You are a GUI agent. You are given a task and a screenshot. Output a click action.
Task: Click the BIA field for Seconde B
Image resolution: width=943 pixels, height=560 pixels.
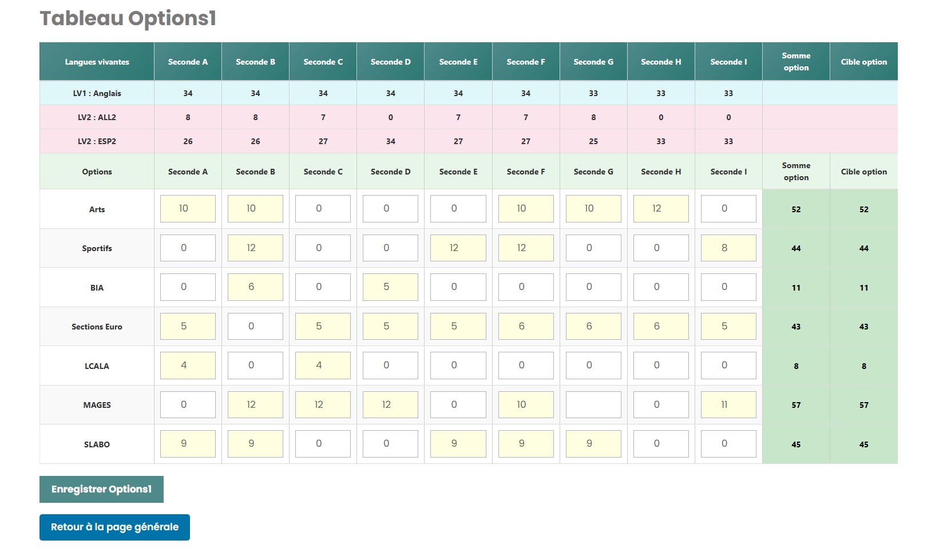255,287
